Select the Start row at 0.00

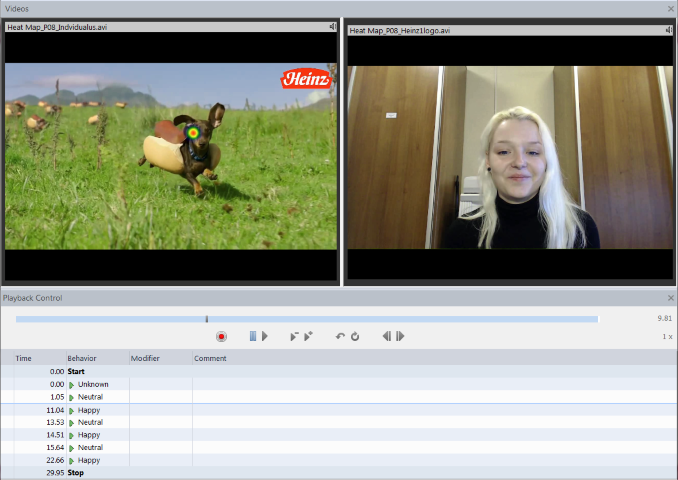[339, 371]
